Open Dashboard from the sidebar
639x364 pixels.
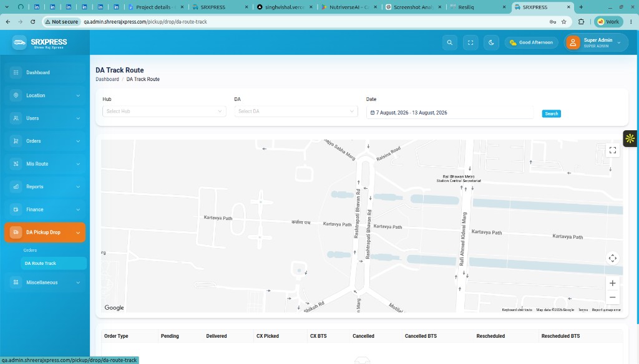tap(45, 72)
